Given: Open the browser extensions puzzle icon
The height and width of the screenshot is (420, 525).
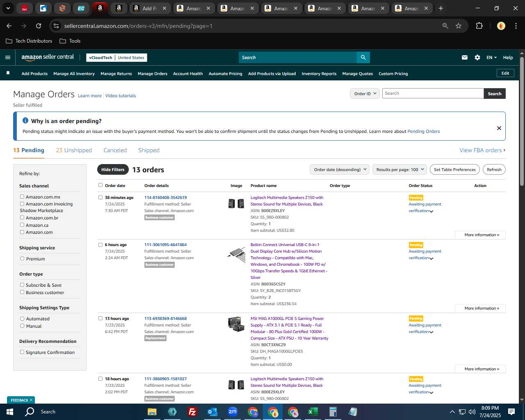Looking at the screenshot, I should point(479,26).
